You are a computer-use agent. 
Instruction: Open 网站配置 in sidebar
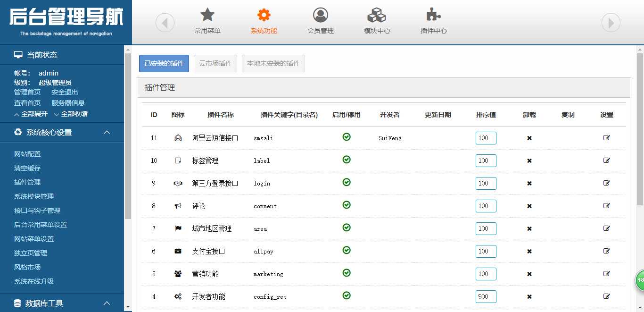[27, 154]
